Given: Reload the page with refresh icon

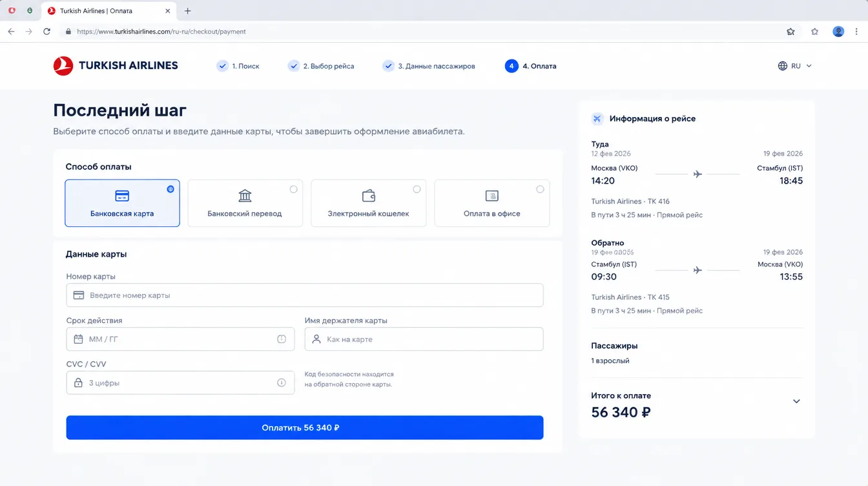Looking at the screenshot, I should [46, 31].
